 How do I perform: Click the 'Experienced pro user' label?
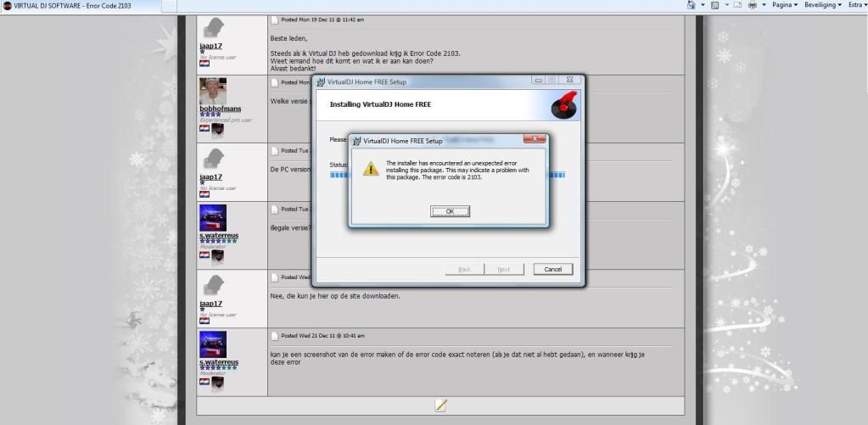(x=226, y=120)
